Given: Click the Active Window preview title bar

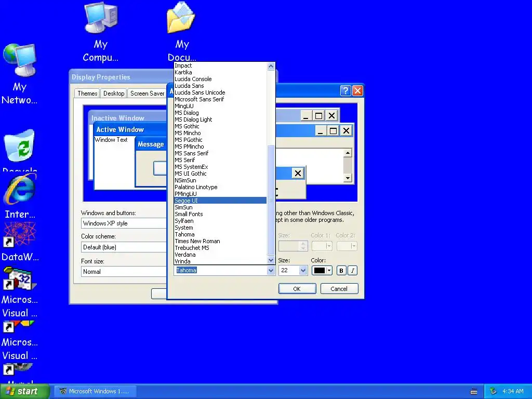Looking at the screenshot, I should [130, 129].
